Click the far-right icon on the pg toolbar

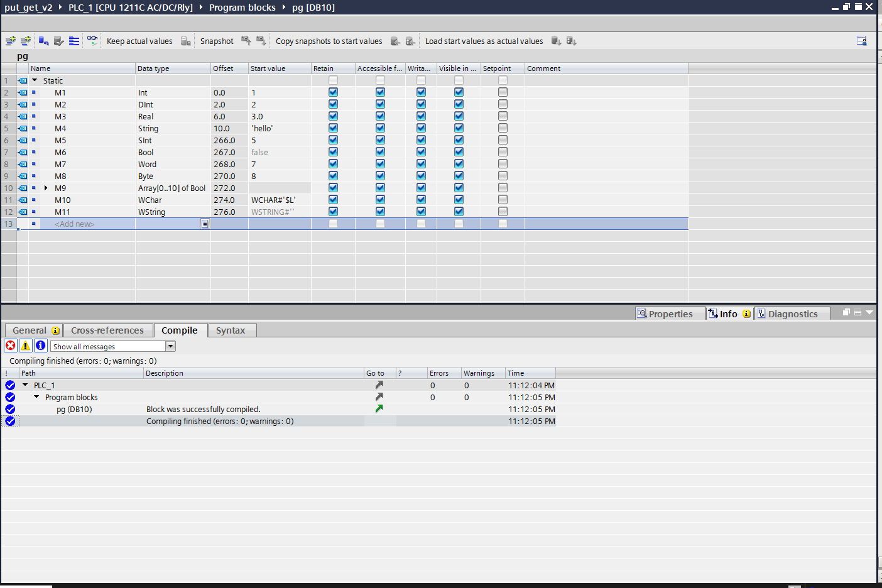pos(862,41)
